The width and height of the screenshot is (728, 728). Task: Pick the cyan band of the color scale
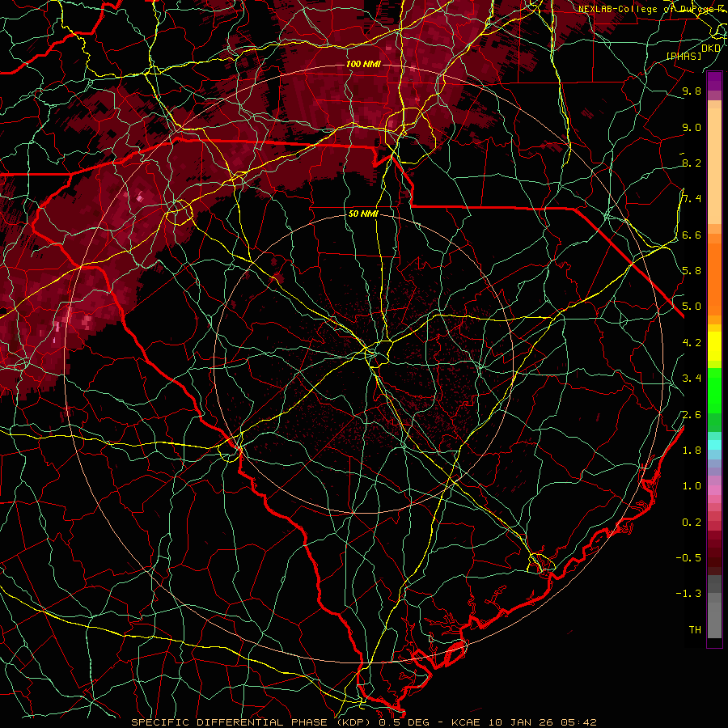pyautogui.click(x=714, y=445)
